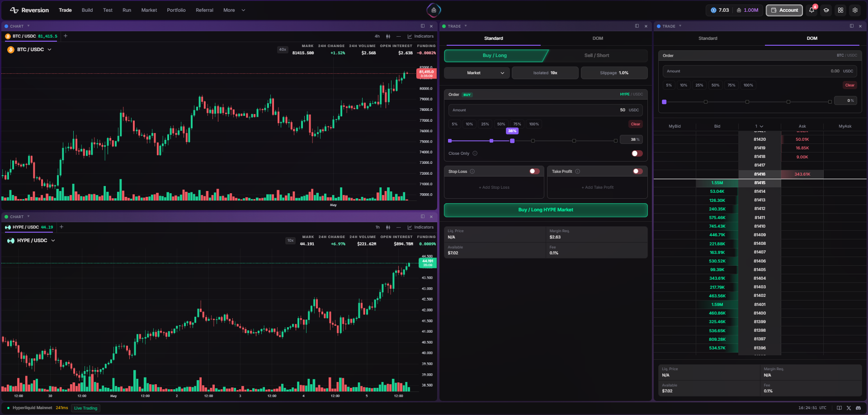Click the Close Only info icon
This screenshot has height=415, width=868.
pos(475,153)
